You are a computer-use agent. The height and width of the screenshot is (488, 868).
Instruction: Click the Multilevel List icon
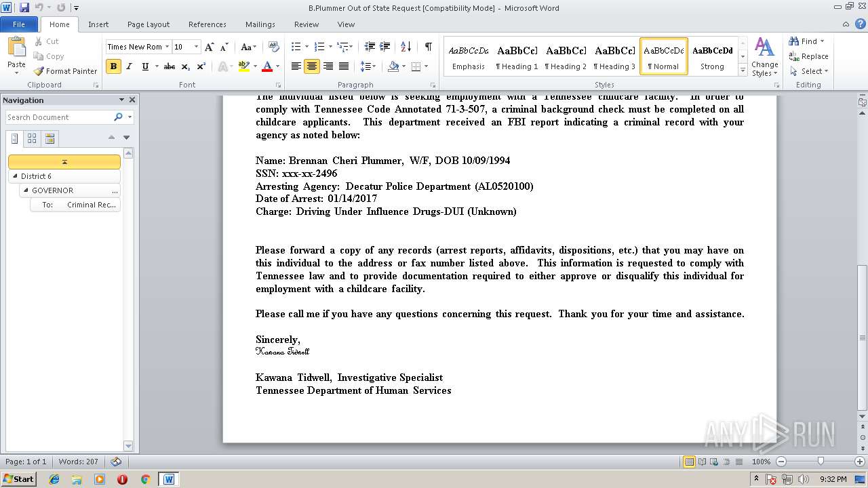344,47
